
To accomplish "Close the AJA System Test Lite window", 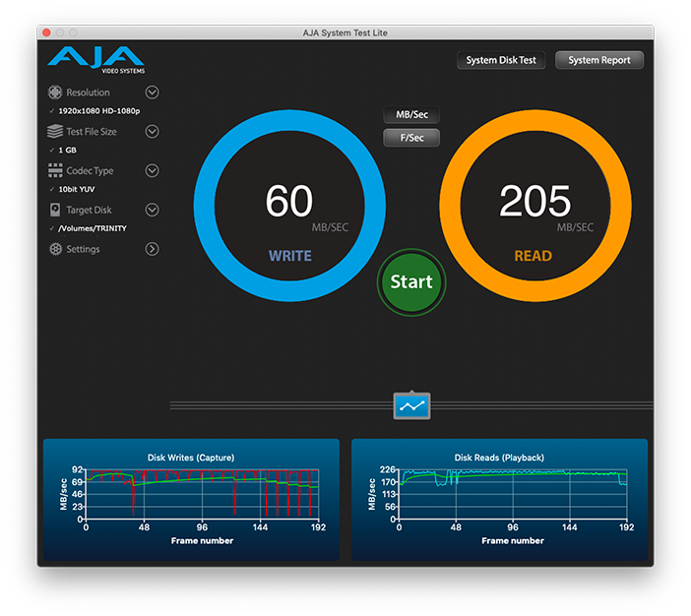I will click(x=46, y=32).
